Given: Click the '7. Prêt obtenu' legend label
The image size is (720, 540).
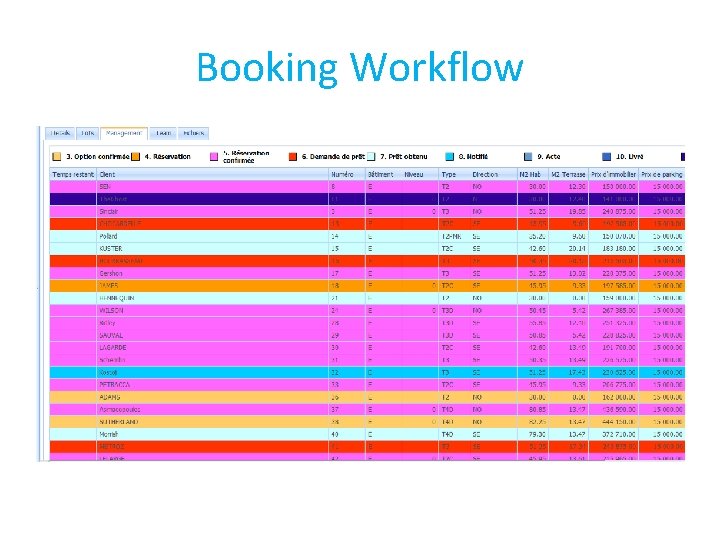Looking at the screenshot, I should (x=404, y=157).
